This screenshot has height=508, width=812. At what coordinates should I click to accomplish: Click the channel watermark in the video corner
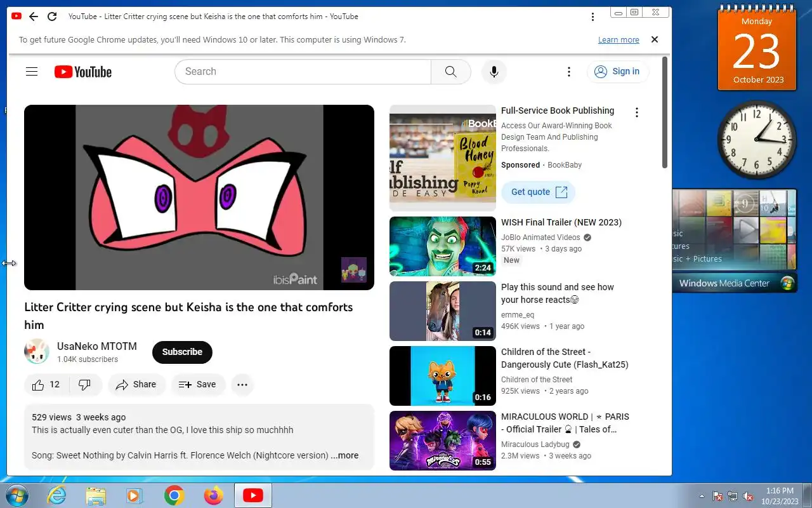tap(354, 270)
